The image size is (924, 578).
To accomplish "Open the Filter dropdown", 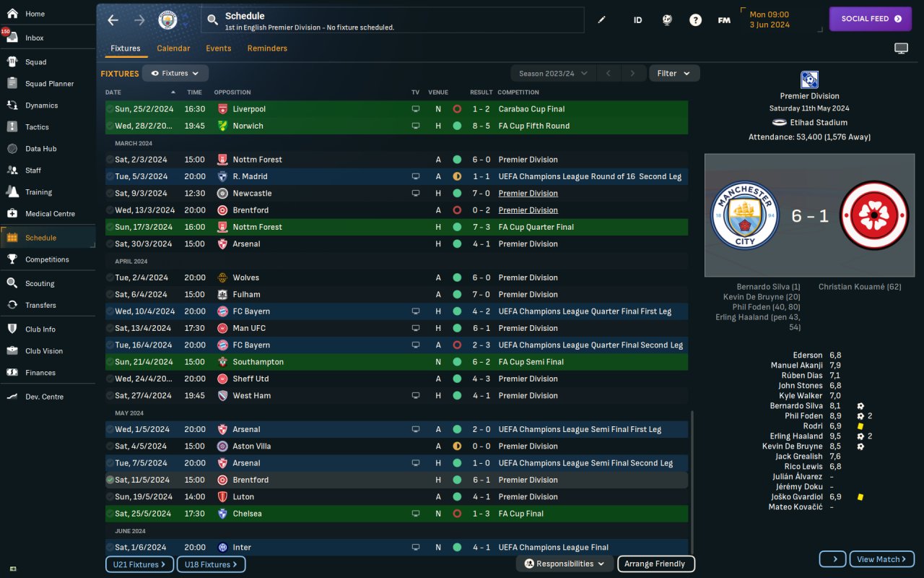I will click(x=674, y=73).
